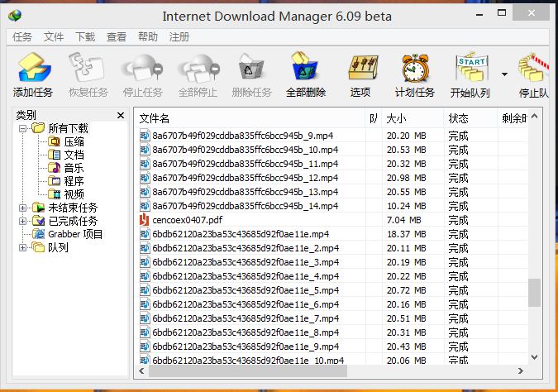Click the vertical scrollbar down arrow
Image resolution: width=558 pixels, height=392 pixels.
(x=535, y=356)
